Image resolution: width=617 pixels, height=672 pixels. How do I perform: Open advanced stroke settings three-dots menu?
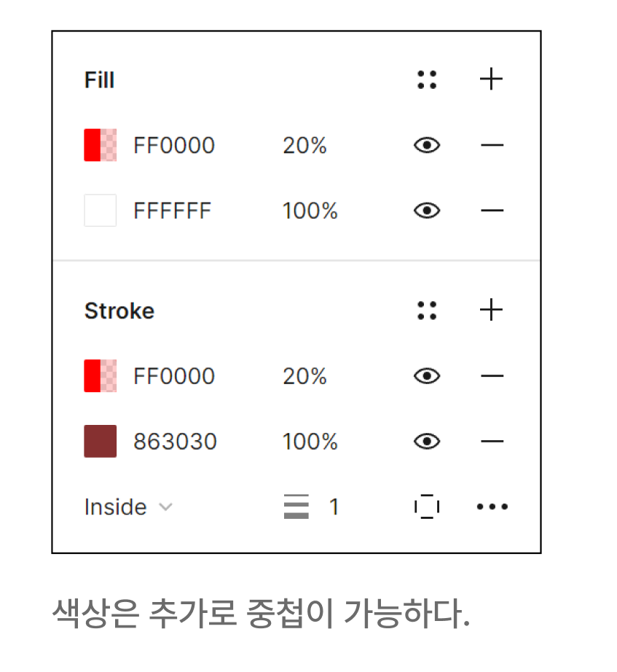coord(492,507)
